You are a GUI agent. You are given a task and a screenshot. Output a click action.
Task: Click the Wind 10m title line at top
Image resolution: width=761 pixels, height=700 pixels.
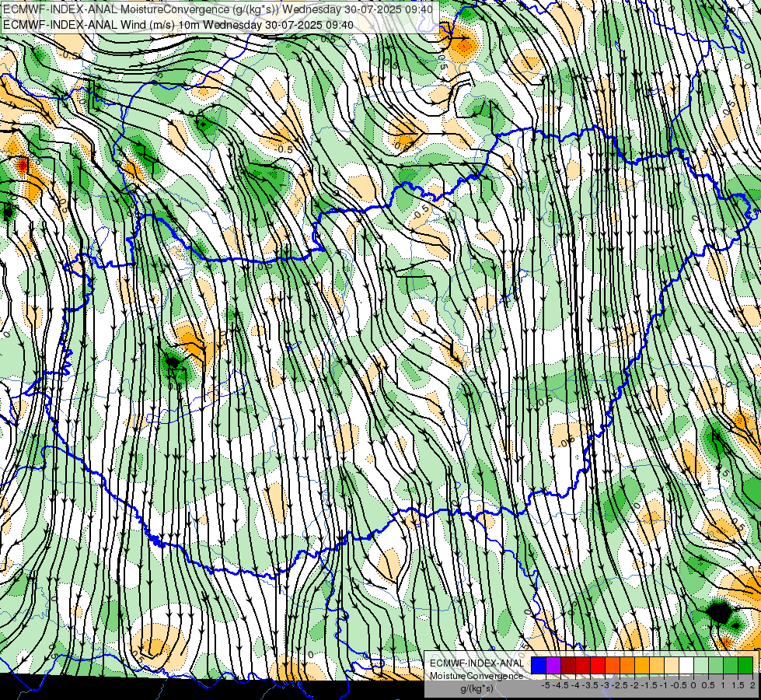(178, 25)
